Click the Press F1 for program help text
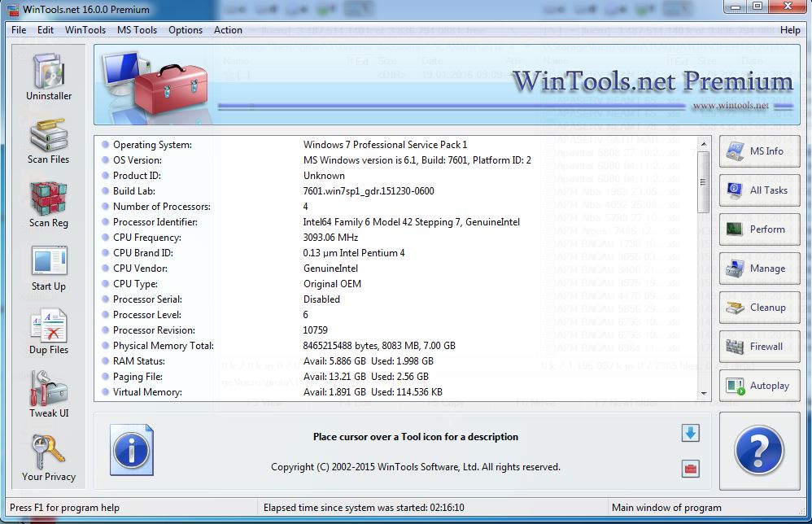This screenshot has width=812, height=524. point(64,508)
